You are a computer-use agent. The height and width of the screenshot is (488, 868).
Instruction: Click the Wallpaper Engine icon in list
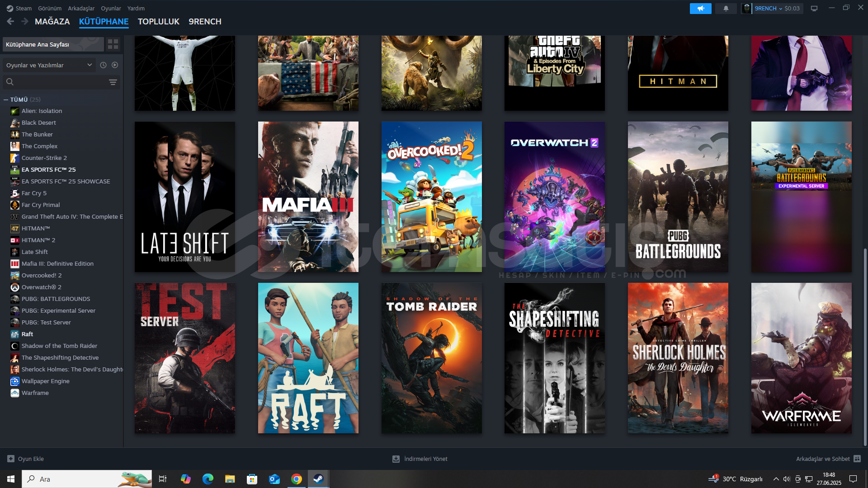(x=15, y=381)
